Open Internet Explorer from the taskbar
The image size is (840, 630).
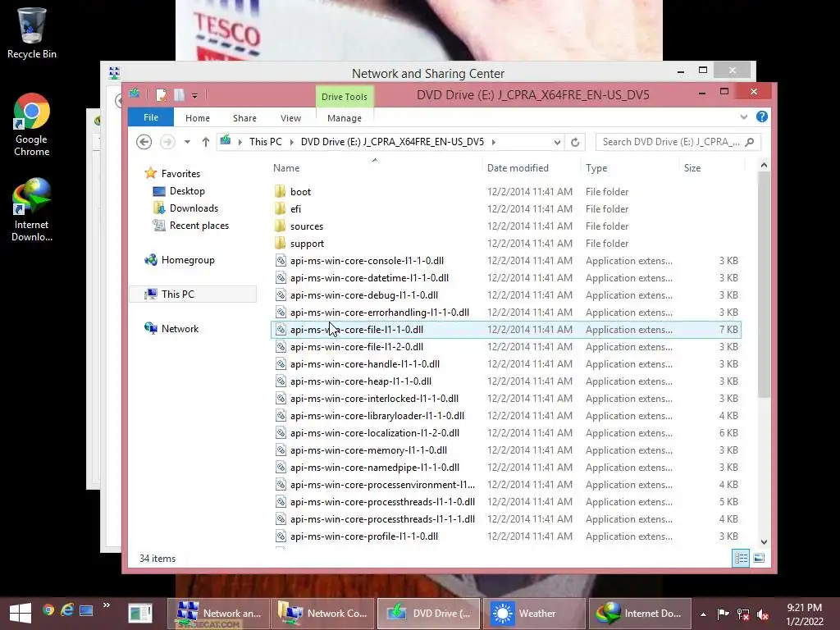pos(67,610)
